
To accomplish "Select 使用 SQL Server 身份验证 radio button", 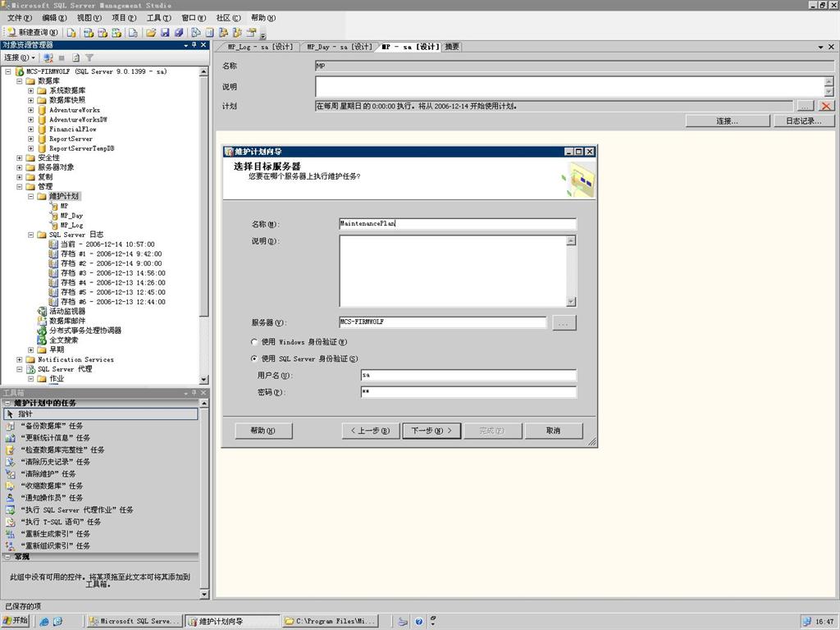I will [x=254, y=358].
